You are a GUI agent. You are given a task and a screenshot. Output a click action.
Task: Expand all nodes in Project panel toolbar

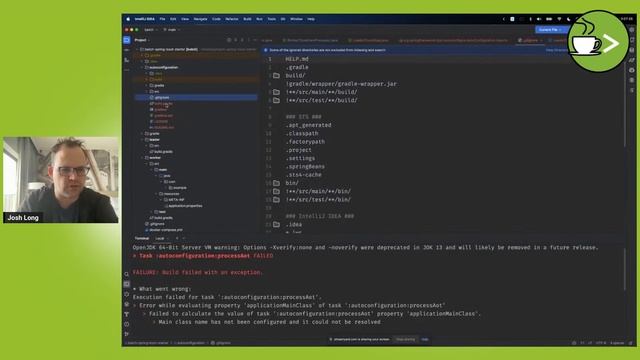pyautogui.click(x=236, y=40)
